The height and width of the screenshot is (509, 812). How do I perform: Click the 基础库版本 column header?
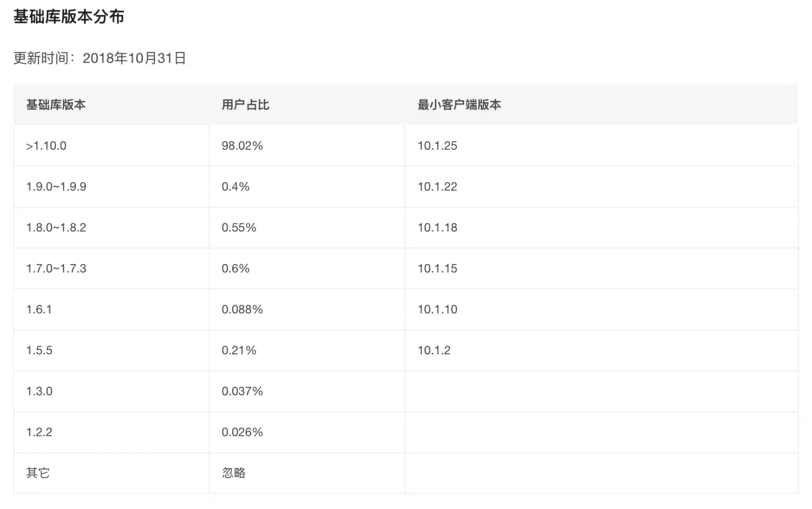click(56, 104)
